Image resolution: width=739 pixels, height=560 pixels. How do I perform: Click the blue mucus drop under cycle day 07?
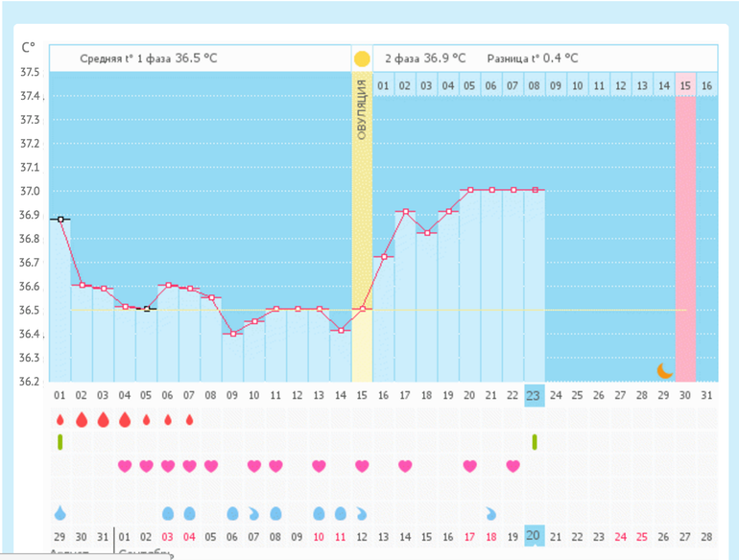189,513
